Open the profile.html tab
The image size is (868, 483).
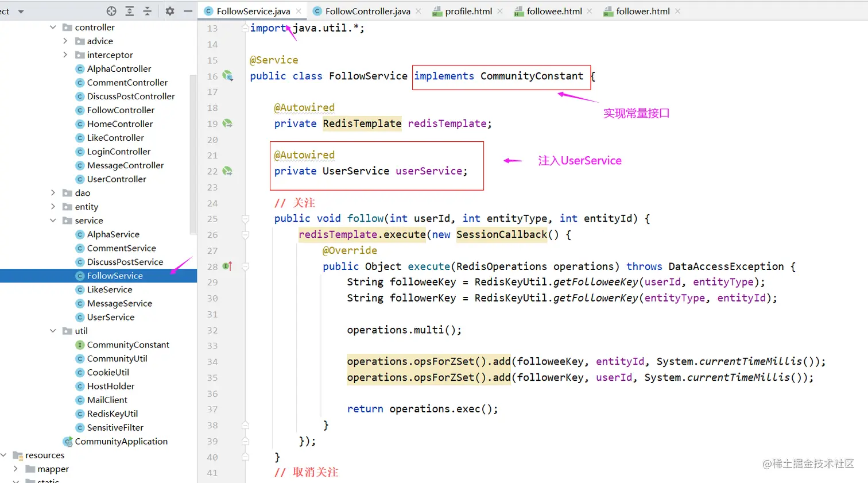click(468, 11)
